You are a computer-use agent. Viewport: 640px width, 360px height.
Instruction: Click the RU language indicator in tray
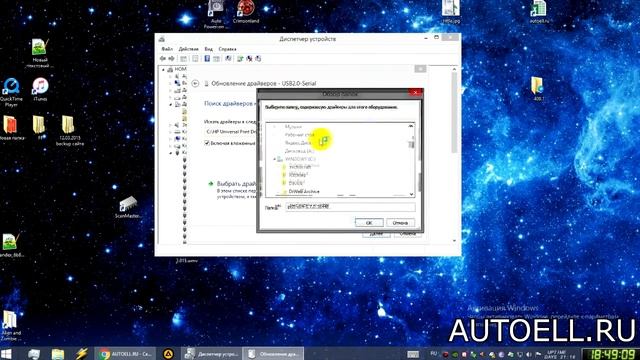434,353
